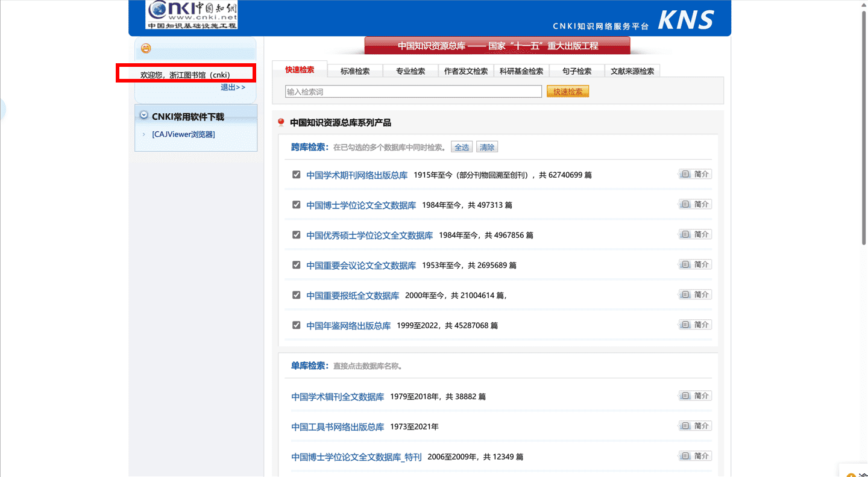Uncheck 中国学术期刊网络出版总库 checkbox
Screen dimensions: 868x477
point(296,175)
